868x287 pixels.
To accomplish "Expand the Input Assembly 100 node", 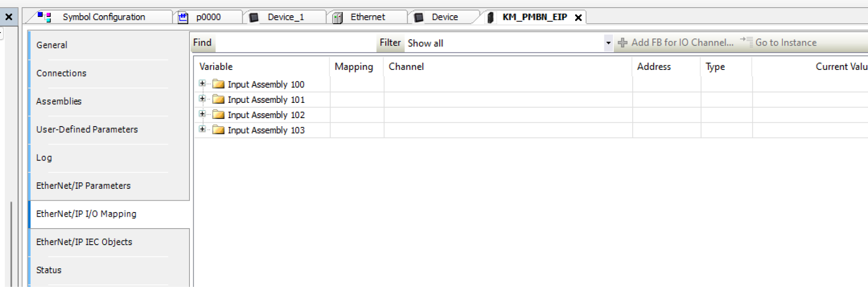I will click(202, 83).
